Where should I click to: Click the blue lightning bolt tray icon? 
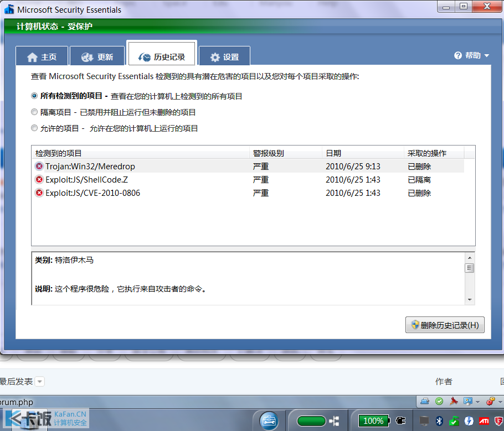coord(469,420)
